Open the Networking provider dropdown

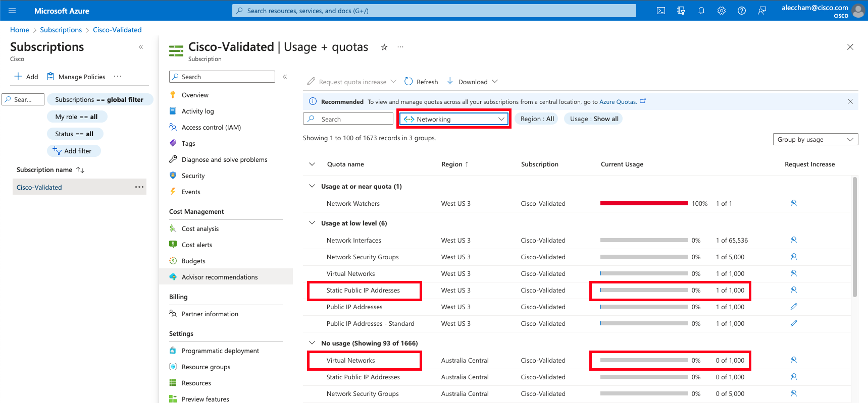(x=453, y=119)
